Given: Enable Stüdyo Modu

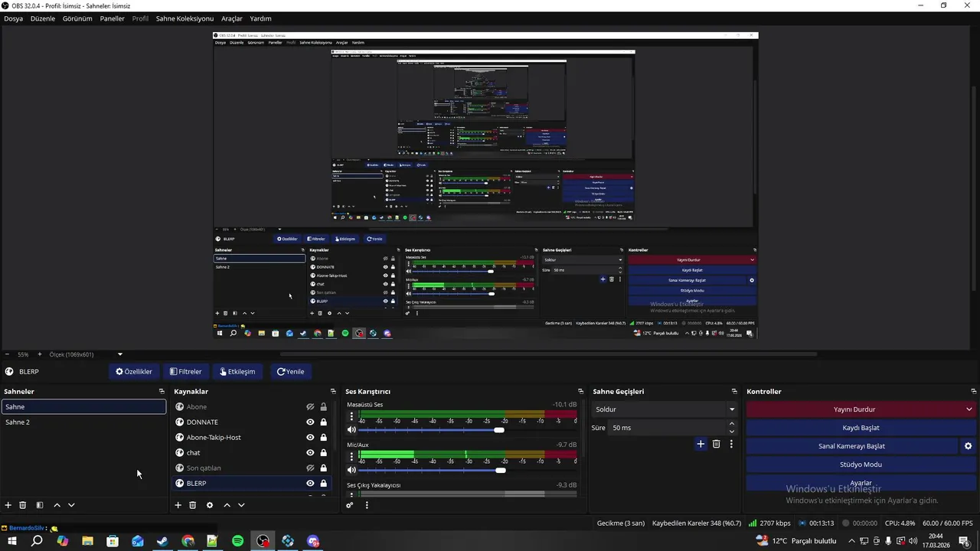Looking at the screenshot, I should 861,465.
